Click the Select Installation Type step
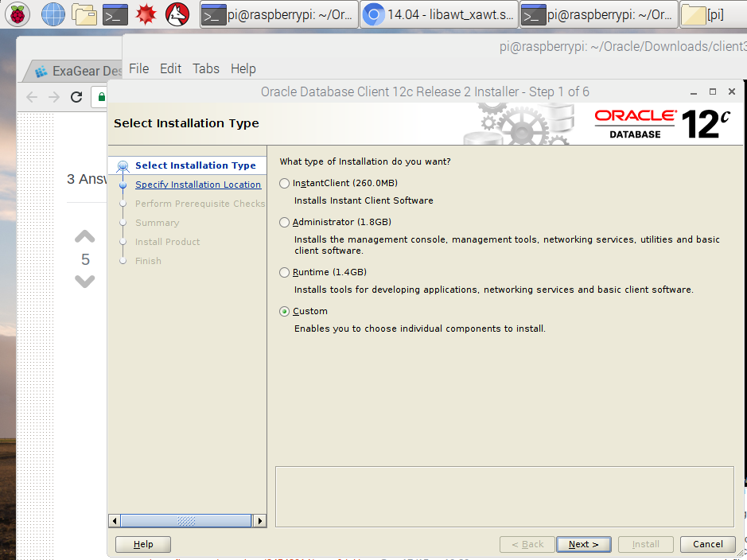The height and width of the screenshot is (560, 747). tap(196, 165)
